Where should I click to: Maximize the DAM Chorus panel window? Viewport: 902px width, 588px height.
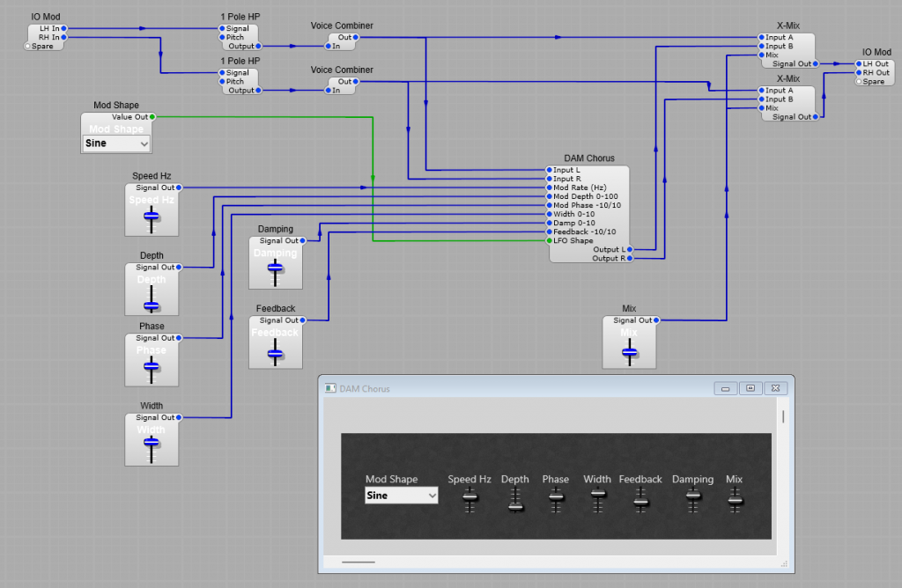(x=750, y=388)
